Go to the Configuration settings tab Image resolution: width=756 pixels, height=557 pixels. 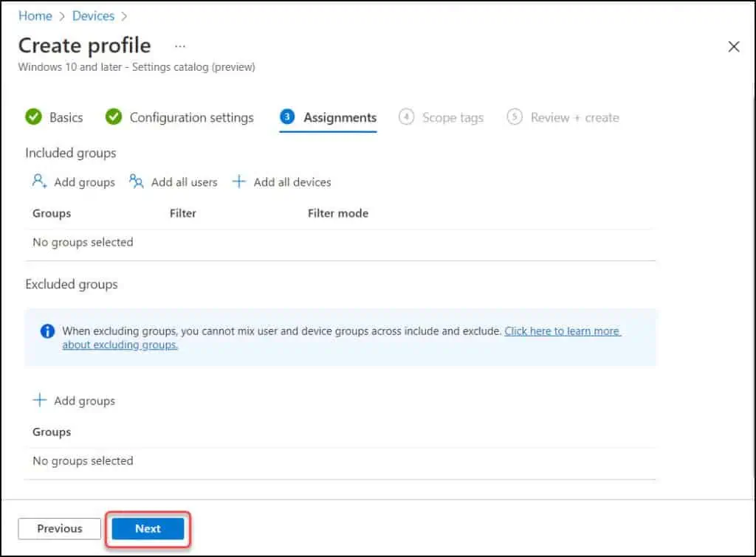click(x=179, y=117)
